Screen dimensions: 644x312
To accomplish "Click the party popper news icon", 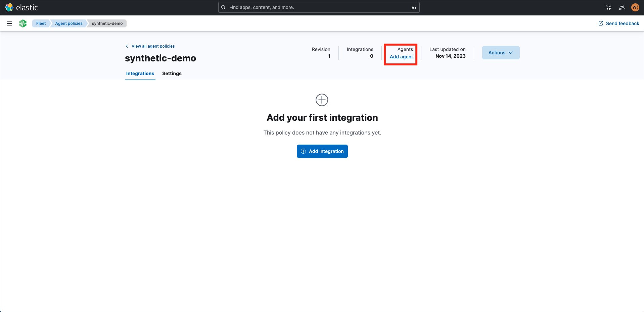I will coord(622,7).
